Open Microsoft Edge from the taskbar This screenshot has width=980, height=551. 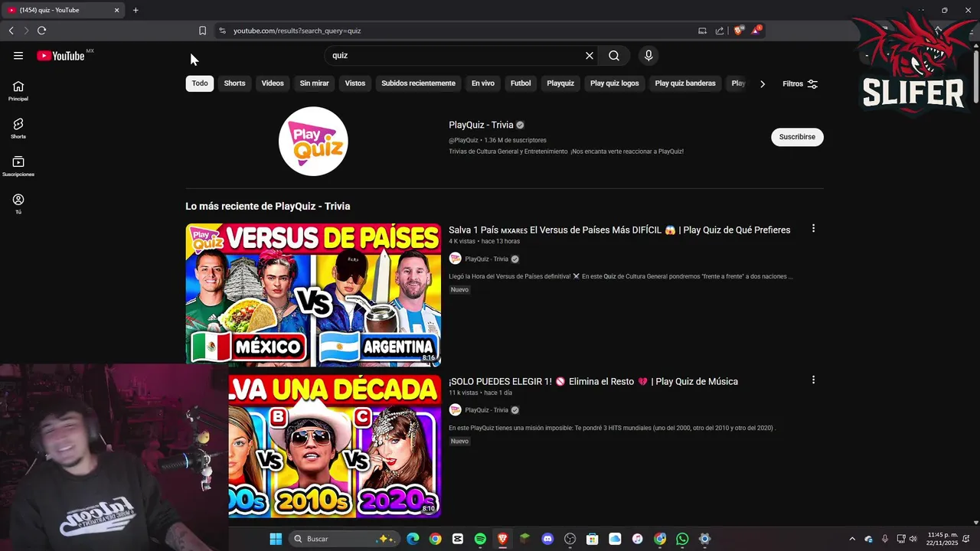point(413,539)
